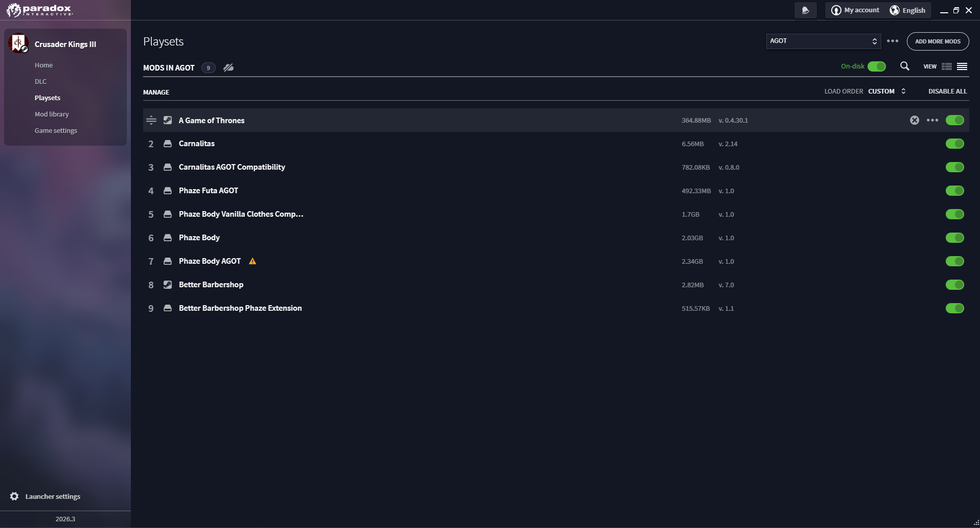Grab the drag handle of A Game of Thrones
Viewport: 980px width, 528px height.
(151, 120)
